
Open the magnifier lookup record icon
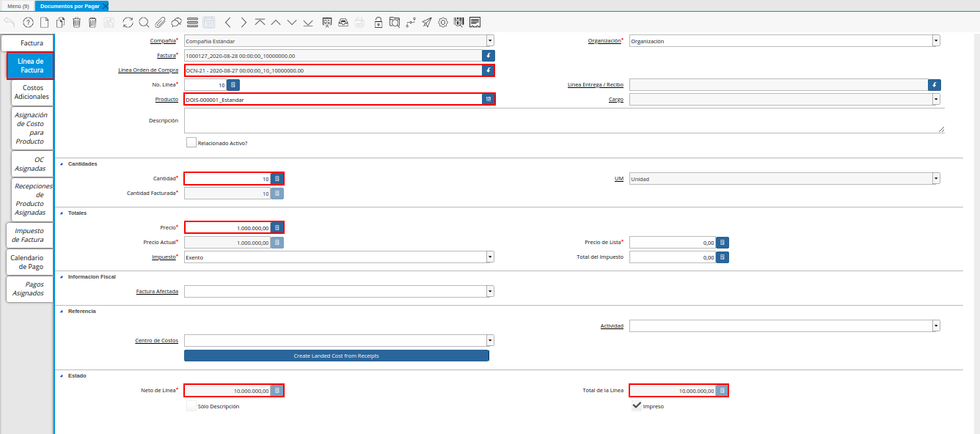[144, 22]
